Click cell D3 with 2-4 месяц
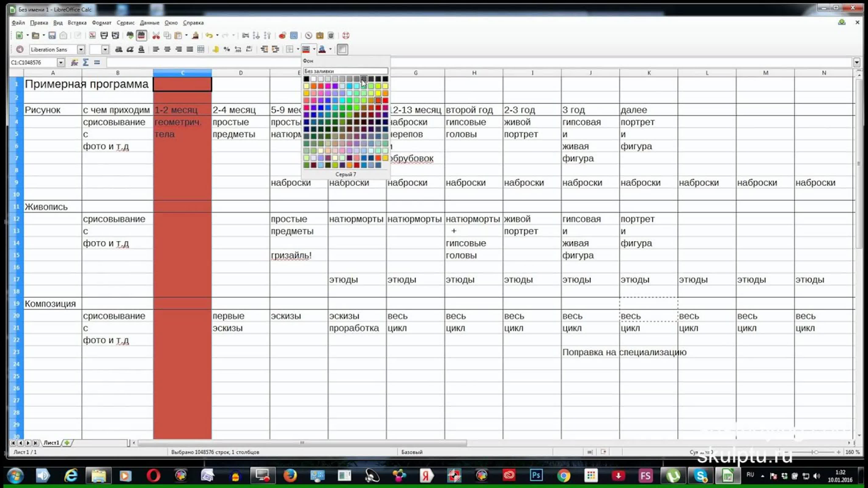The width and height of the screenshot is (868, 488). (x=241, y=110)
